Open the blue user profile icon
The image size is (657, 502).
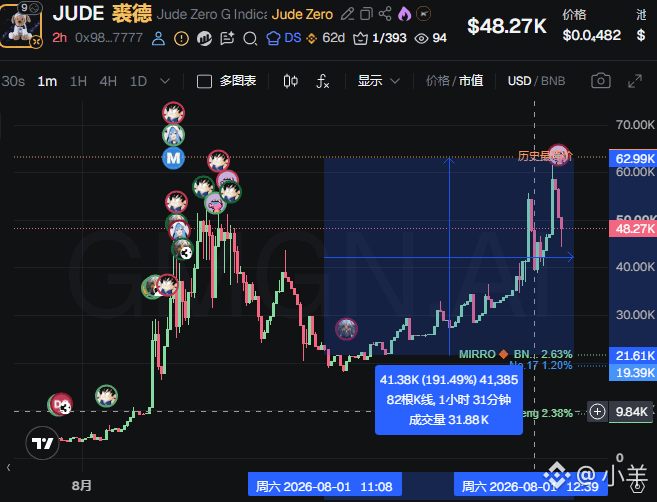158,39
